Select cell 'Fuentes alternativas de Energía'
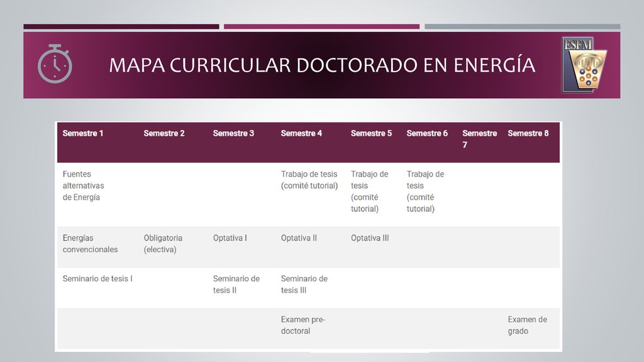Screen dimensions: 644x362 click(x=84, y=185)
